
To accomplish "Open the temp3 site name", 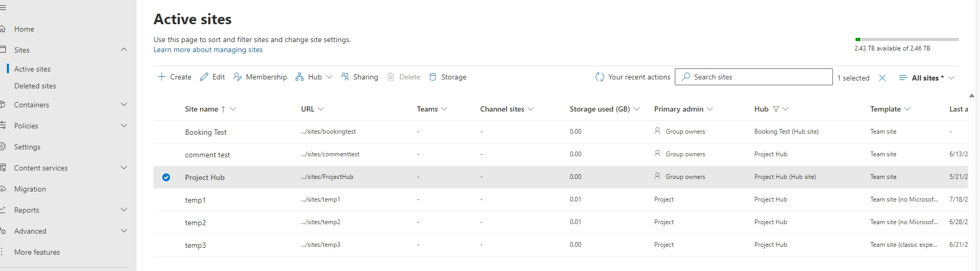I will click(195, 245).
